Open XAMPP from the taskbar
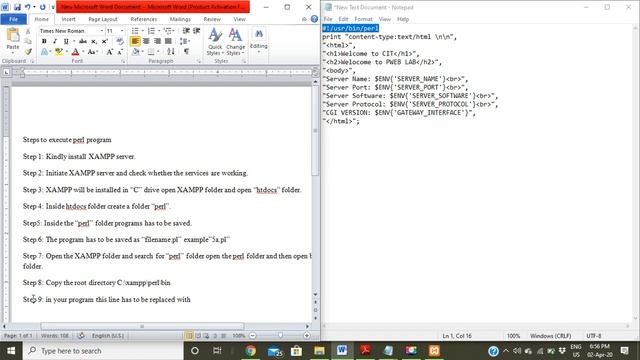Screen dimensions: 640x360 (434, 351)
